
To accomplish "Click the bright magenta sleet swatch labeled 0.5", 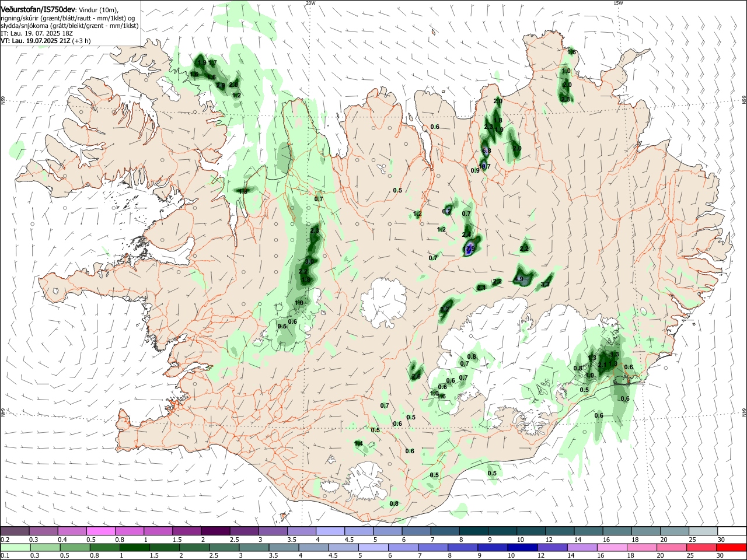I will pos(101,531).
